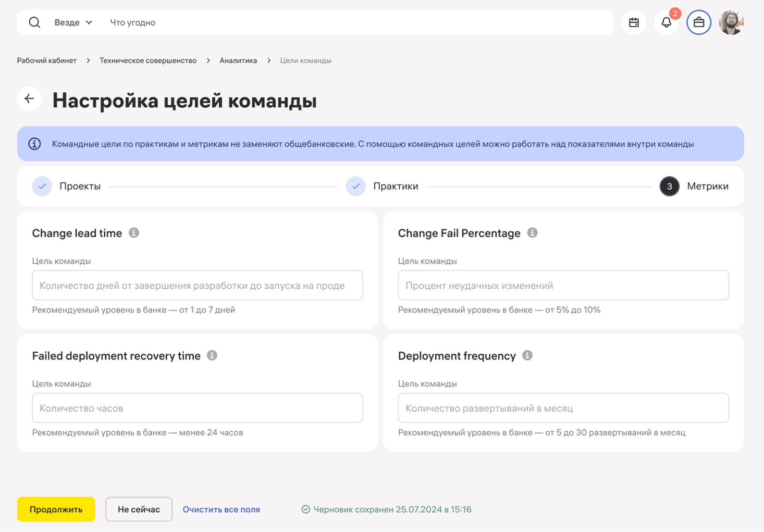The height and width of the screenshot is (532, 764).
Task: Show info for Change Fail Percentage
Action: (x=532, y=233)
